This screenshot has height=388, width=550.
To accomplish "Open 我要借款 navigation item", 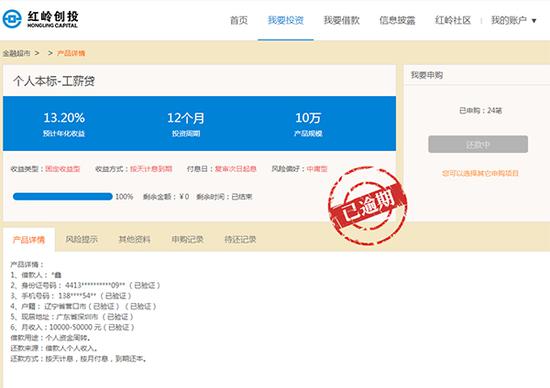I will coord(341,20).
